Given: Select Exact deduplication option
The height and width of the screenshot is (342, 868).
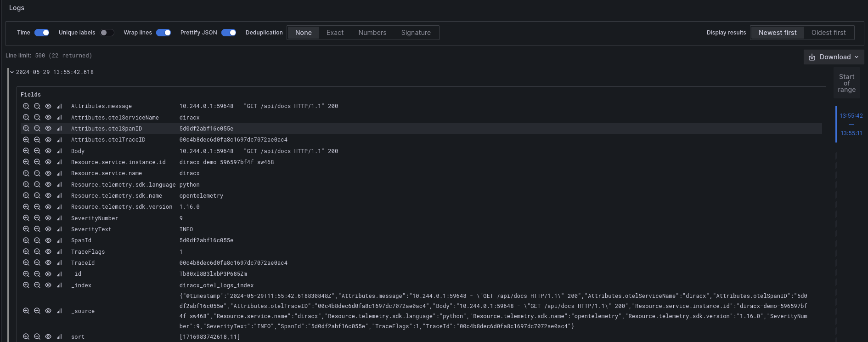Looking at the screenshot, I should (335, 33).
